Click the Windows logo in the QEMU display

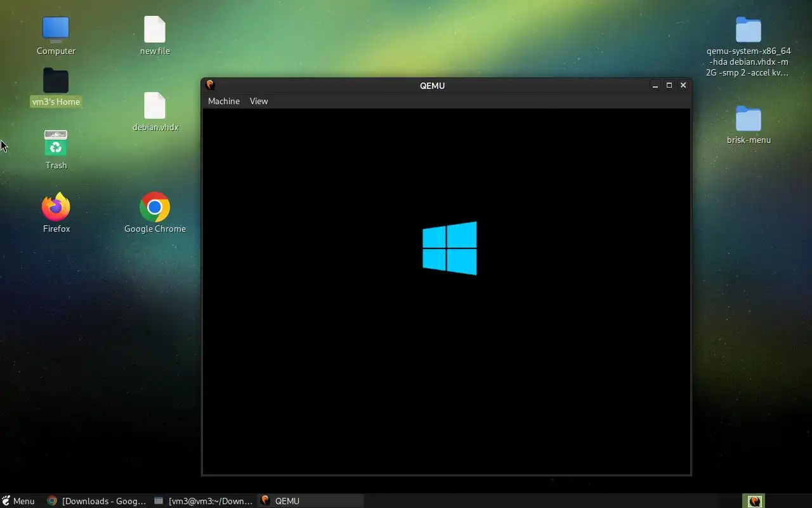450,248
